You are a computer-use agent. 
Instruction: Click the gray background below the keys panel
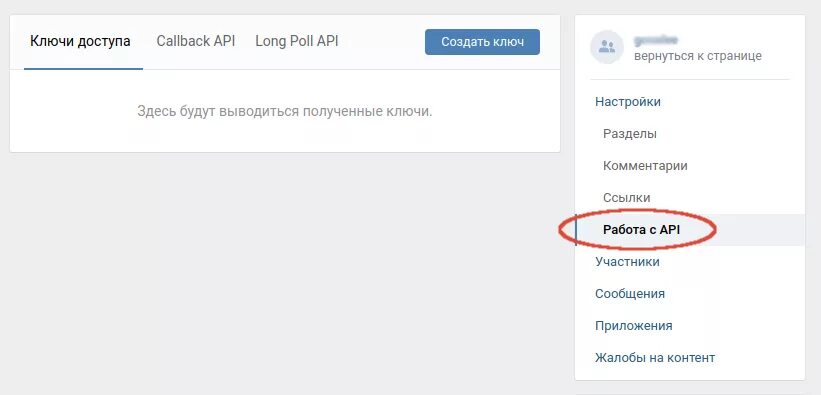(285, 272)
